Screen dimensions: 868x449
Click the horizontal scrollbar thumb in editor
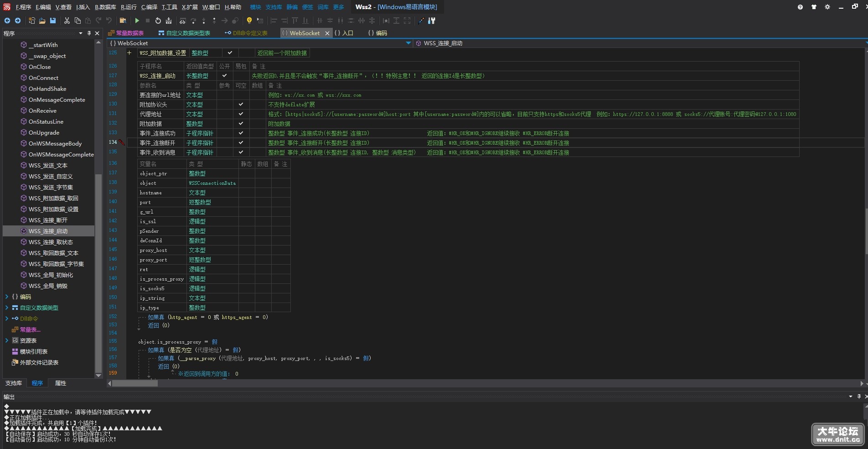pos(135,383)
